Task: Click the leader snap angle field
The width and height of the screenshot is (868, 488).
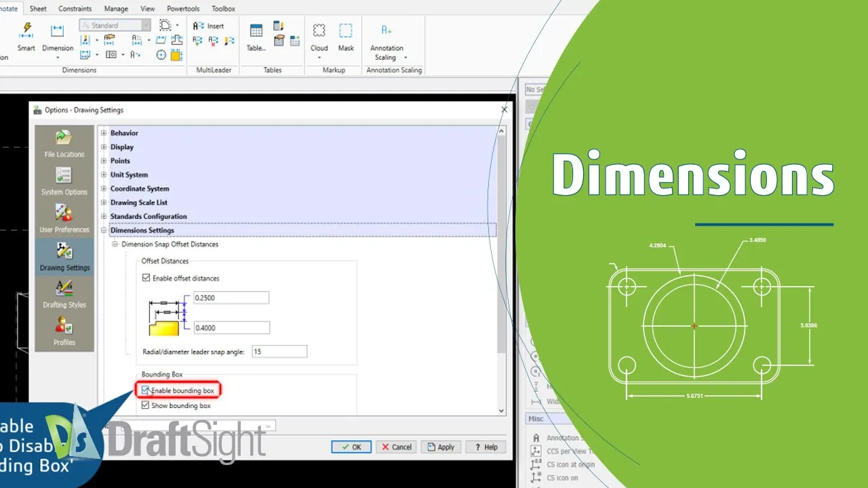Action: coord(279,352)
